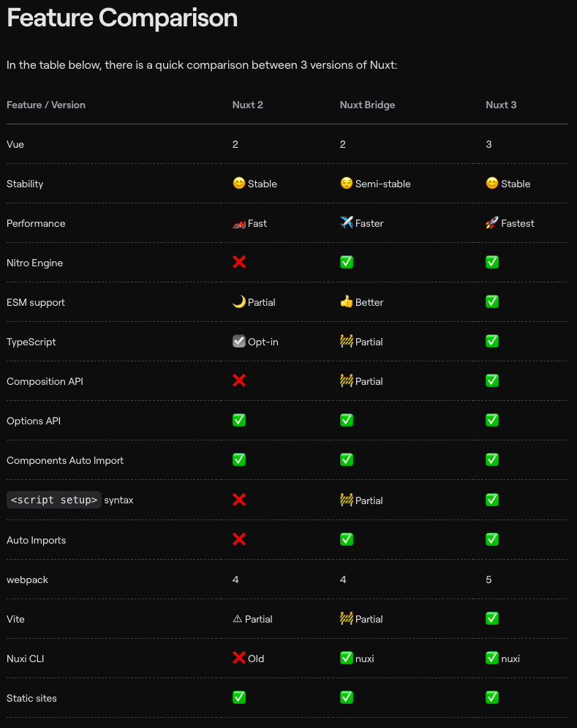Click the red X in Nitro Engine row
The height and width of the screenshot is (728, 577).
239,263
